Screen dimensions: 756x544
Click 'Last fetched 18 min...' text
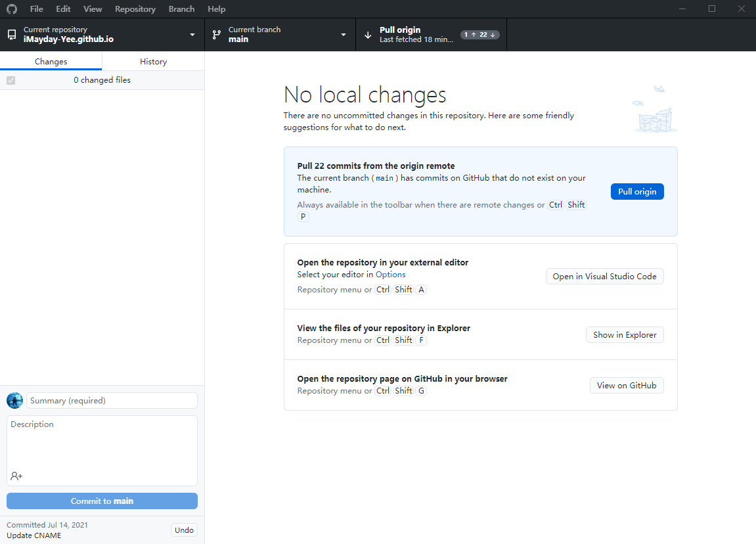click(x=416, y=39)
